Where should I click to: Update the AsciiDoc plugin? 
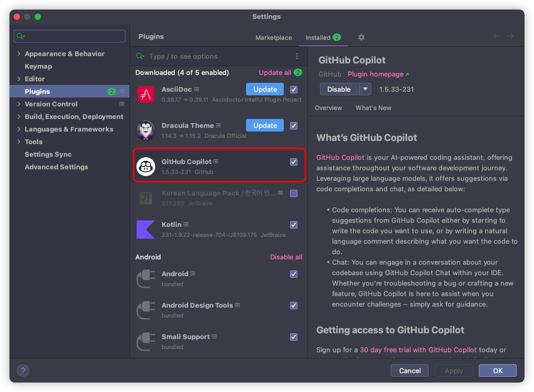pos(265,89)
